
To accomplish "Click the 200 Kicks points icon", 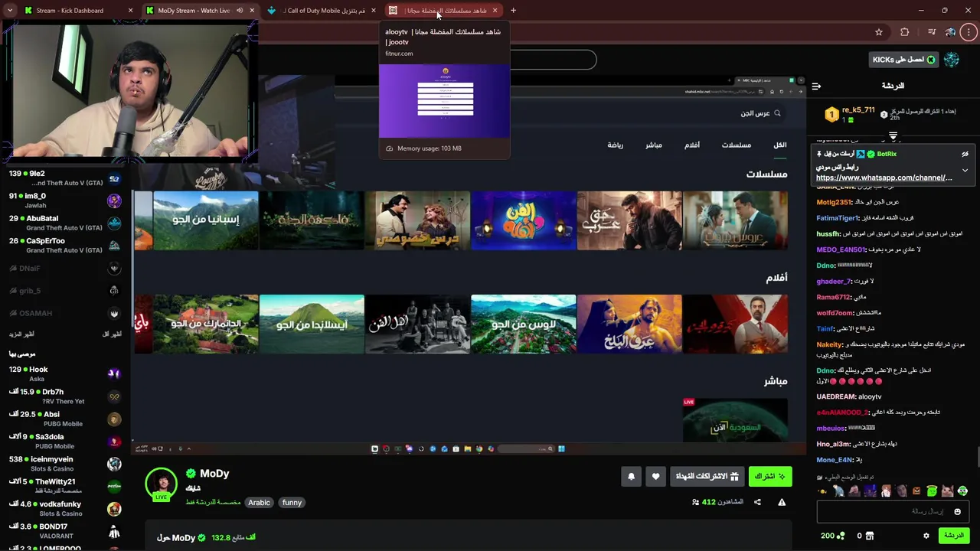I will coord(841,536).
